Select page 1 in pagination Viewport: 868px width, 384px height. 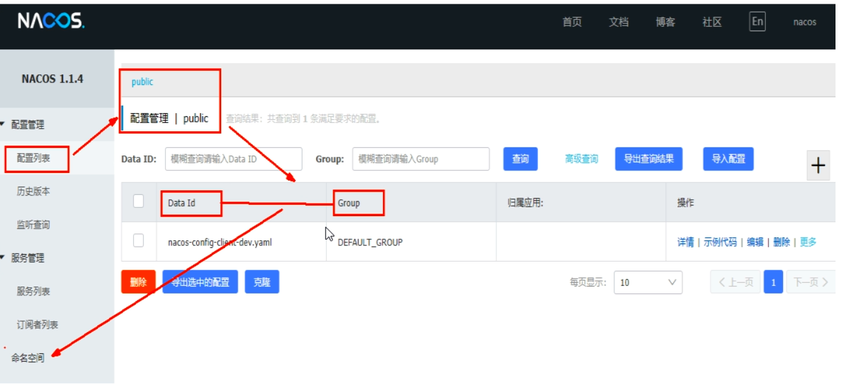(774, 282)
